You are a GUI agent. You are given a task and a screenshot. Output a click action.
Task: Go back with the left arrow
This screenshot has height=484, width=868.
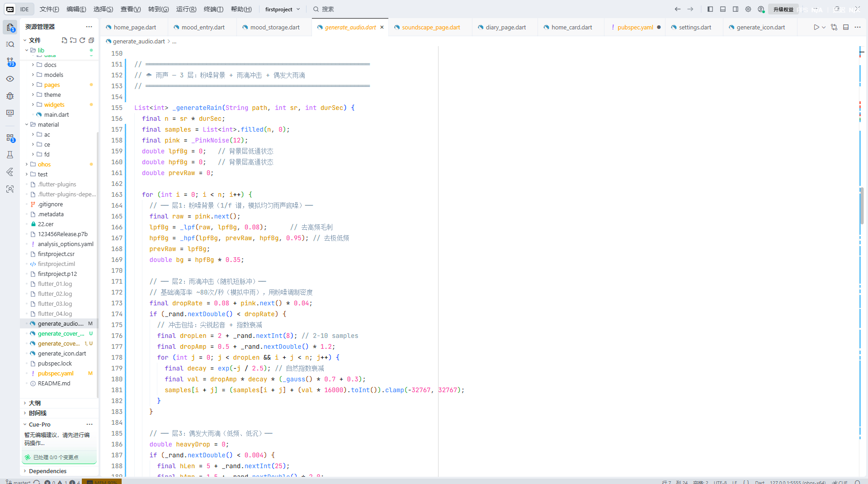pyautogui.click(x=677, y=9)
